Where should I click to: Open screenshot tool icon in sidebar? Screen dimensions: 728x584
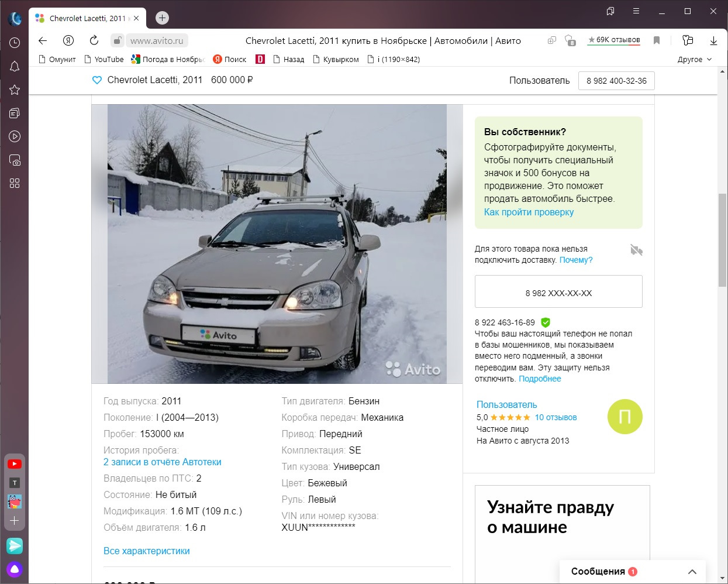click(15, 160)
